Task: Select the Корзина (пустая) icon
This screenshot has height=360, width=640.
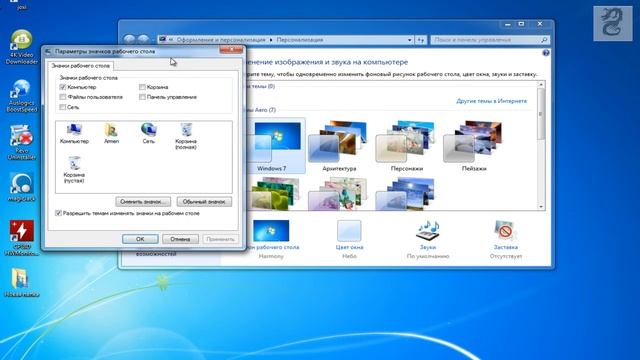Action: tap(74, 169)
